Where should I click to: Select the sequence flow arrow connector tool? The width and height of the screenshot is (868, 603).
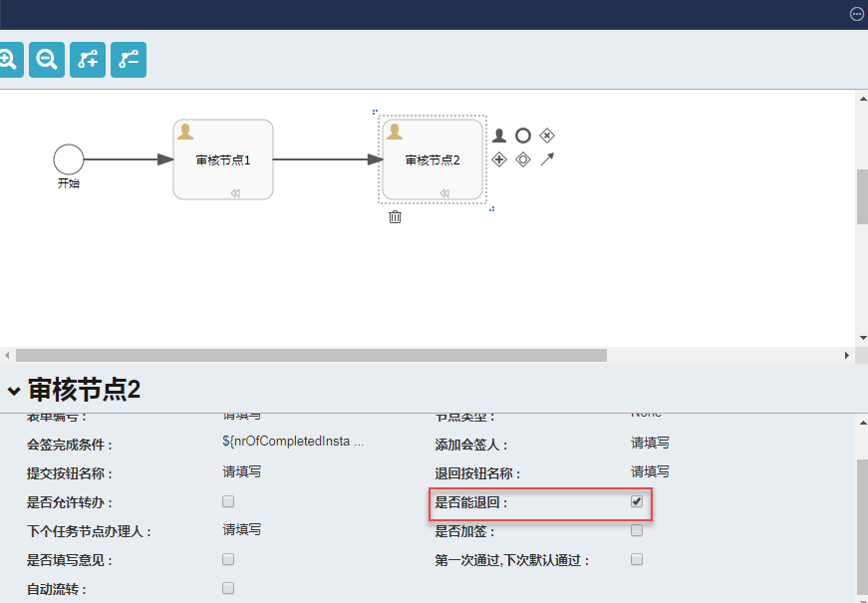click(547, 159)
